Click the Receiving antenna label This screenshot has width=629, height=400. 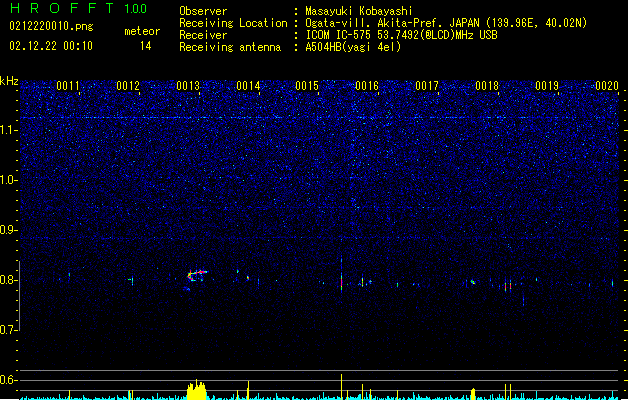(x=230, y=47)
